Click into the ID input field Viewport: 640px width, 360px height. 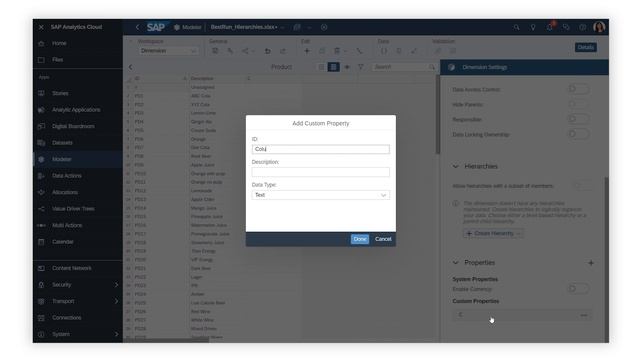pos(320,149)
